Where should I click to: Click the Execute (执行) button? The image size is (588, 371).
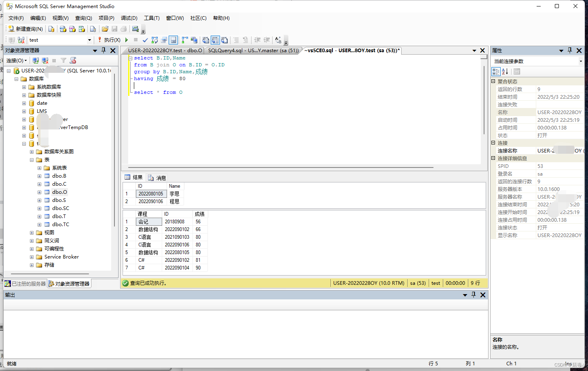(109, 40)
